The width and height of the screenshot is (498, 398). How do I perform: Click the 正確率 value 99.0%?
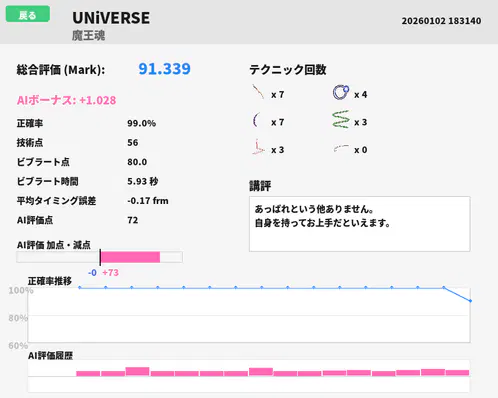coord(141,123)
